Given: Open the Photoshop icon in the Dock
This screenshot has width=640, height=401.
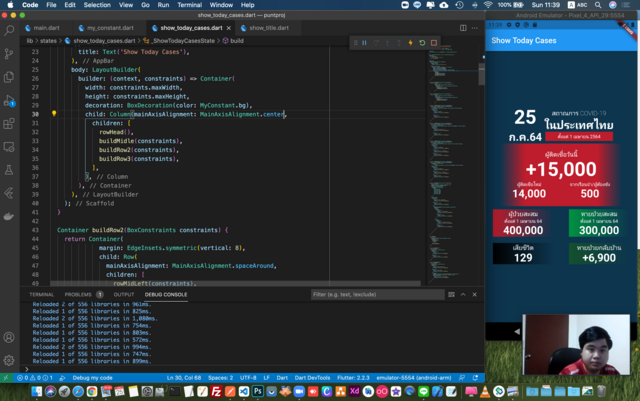Looking at the screenshot, I should [258, 391].
